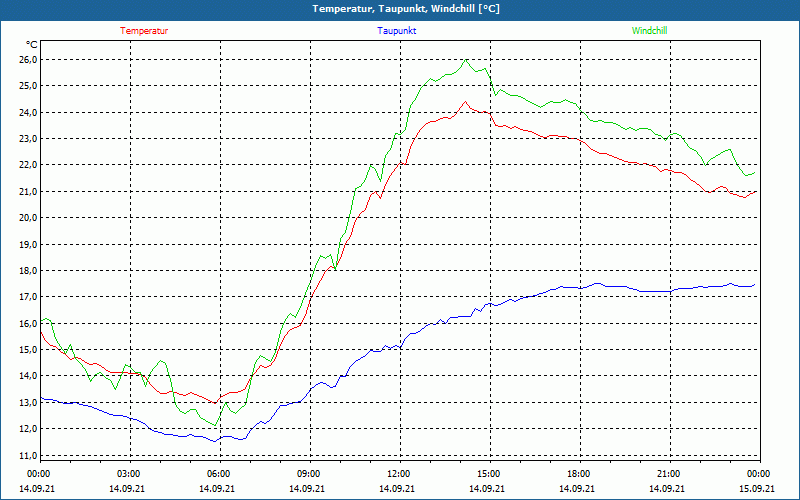Click the 24,0 y-axis value
The height and width of the screenshot is (500, 800).
tap(29, 112)
